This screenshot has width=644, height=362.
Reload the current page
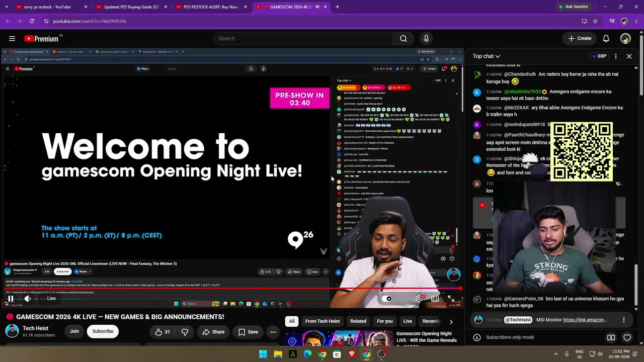pos(32,21)
